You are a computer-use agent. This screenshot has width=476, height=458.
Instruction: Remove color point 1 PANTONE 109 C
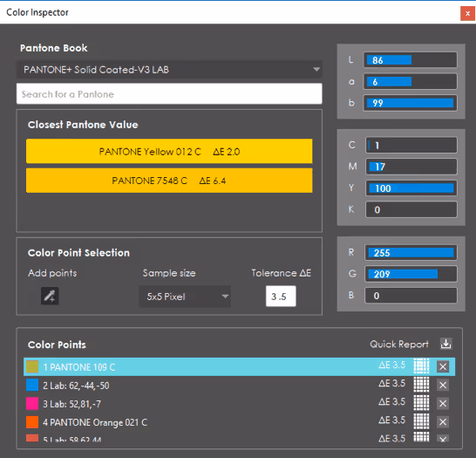click(x=443, y=366)
